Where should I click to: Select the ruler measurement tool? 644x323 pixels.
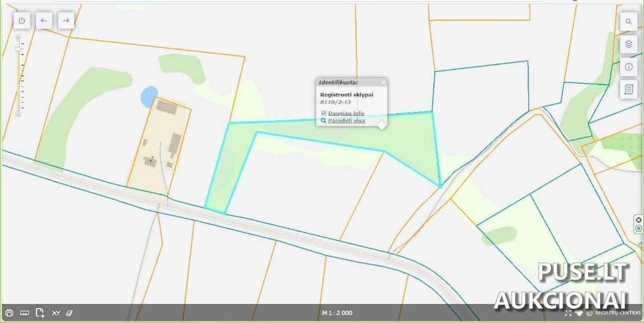[x=24, y=313]
